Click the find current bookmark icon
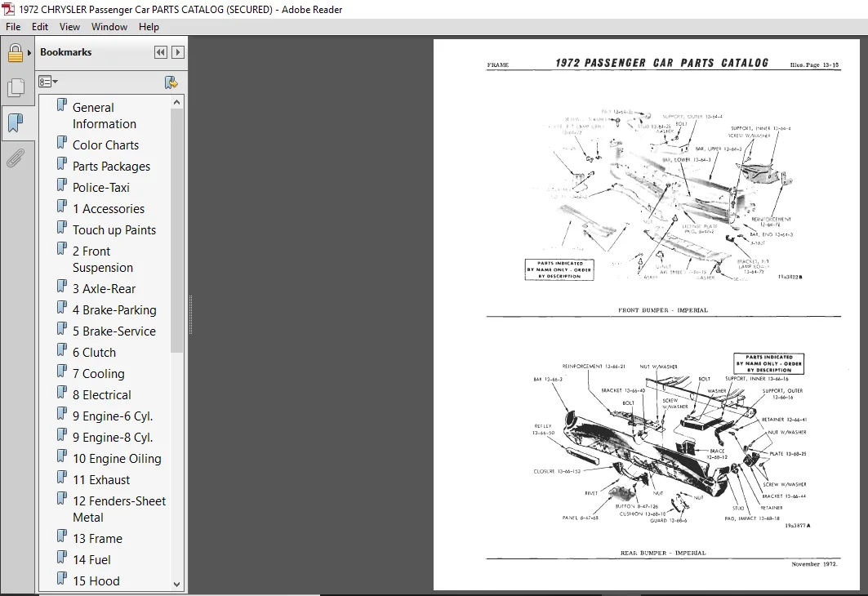The width and height of the screenshot is (868, 596). [171, 82]
